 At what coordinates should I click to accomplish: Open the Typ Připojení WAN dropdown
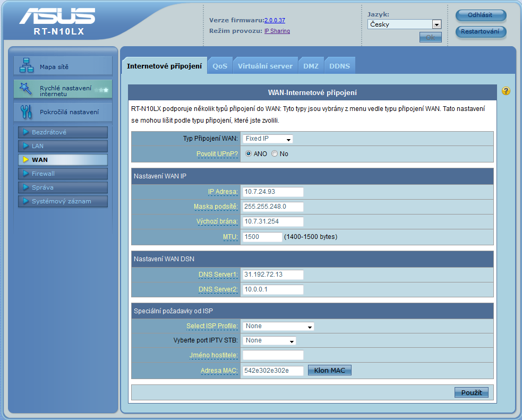[x=268, y=139]
